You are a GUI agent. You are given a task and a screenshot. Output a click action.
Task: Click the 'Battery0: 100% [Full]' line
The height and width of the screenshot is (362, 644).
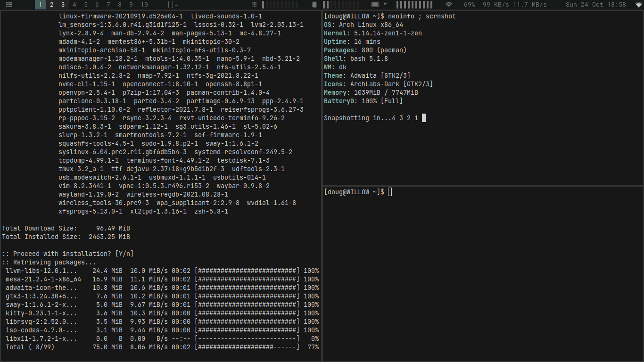tap(363, 101)
